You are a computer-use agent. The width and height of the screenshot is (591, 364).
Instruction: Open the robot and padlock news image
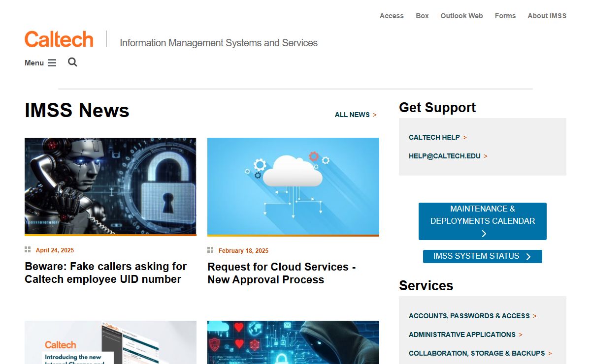click(x=110, y=186)
